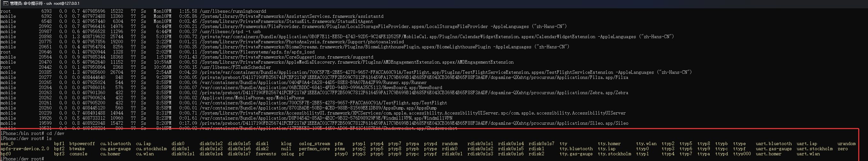Click the command prompt icon in title bar
This screenshot has width=868, height=161.
[6, 3]
